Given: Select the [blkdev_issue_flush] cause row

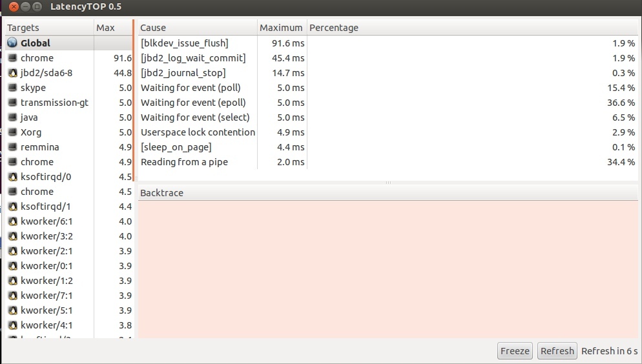Looking at the screenshot, I should click(x=388, y=43).
